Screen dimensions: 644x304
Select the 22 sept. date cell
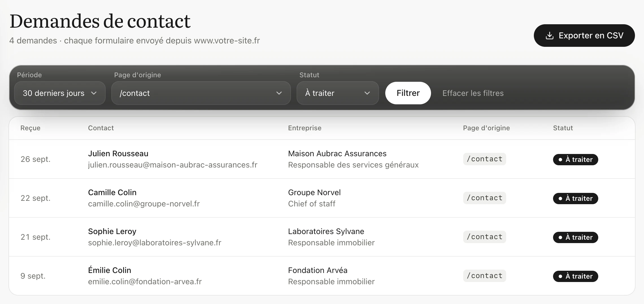36,198
